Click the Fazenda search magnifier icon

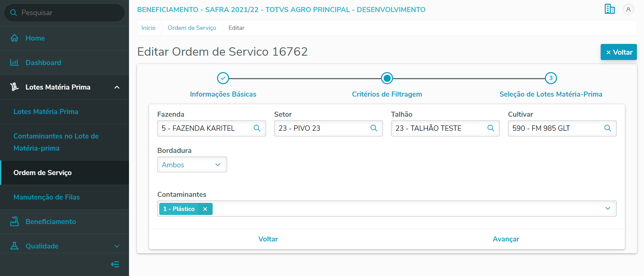point(257,128)
